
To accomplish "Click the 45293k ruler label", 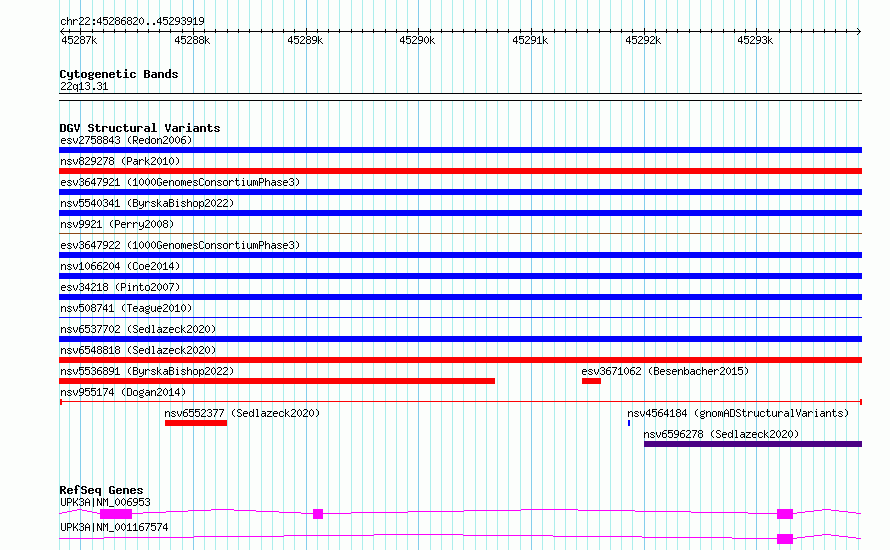I will [x=755, y=40].
